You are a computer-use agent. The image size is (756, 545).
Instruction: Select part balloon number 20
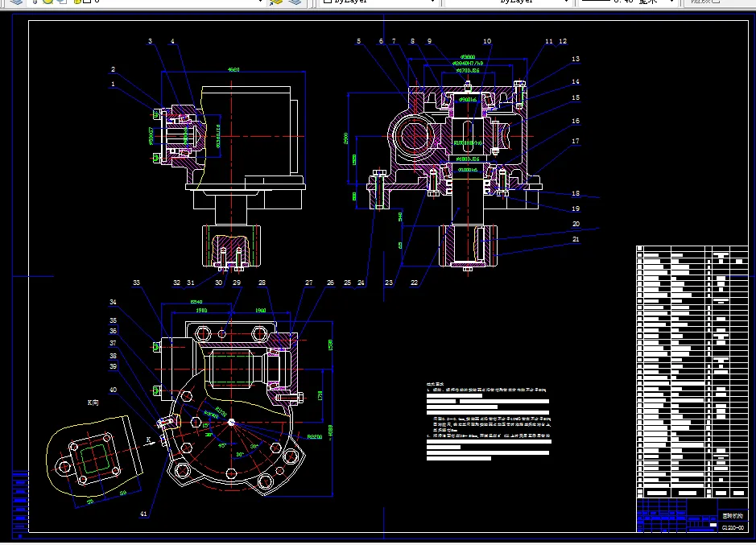576,225
